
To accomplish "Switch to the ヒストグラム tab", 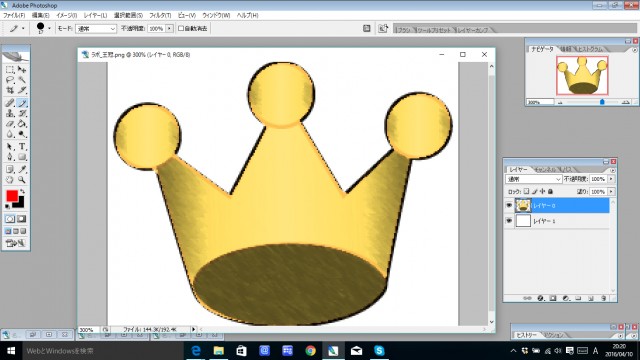I will tap(590, 49).
